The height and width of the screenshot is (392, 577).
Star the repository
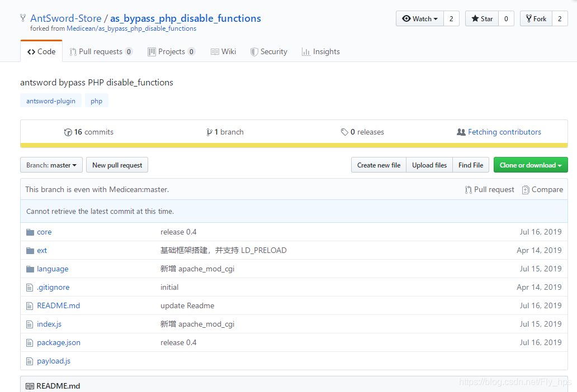(x=482, y=19)
